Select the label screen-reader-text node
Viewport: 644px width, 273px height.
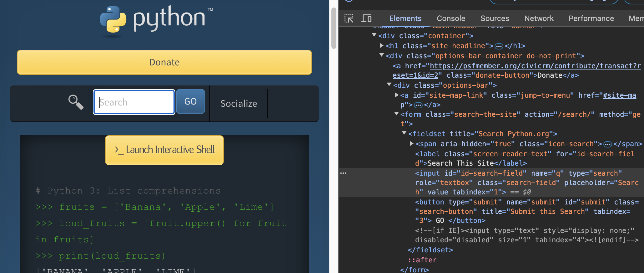pos(525,158)
